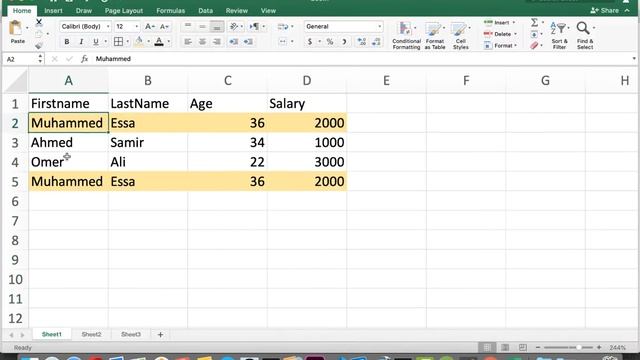The width and height of the screenshot is (640, 360).
Task: Toggle Bold formatting
Action: coord(67,42)
